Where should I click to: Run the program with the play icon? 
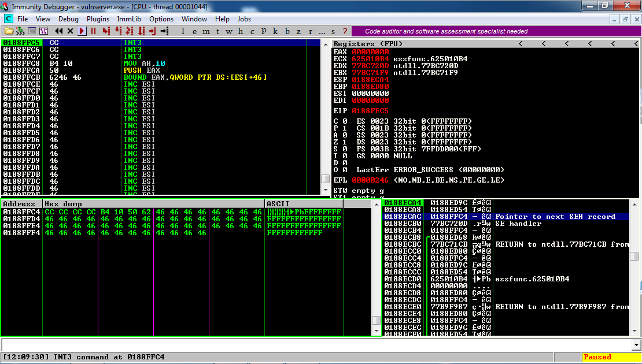82,31
